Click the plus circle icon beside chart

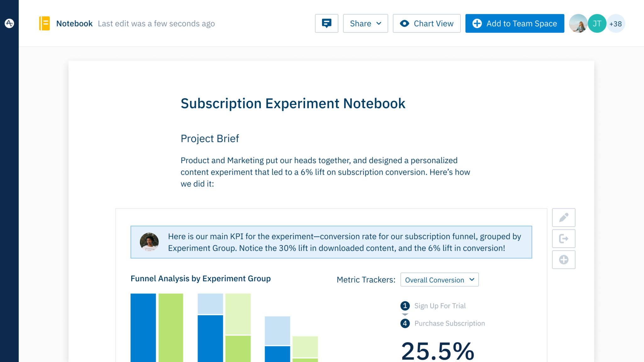[563, 260]
